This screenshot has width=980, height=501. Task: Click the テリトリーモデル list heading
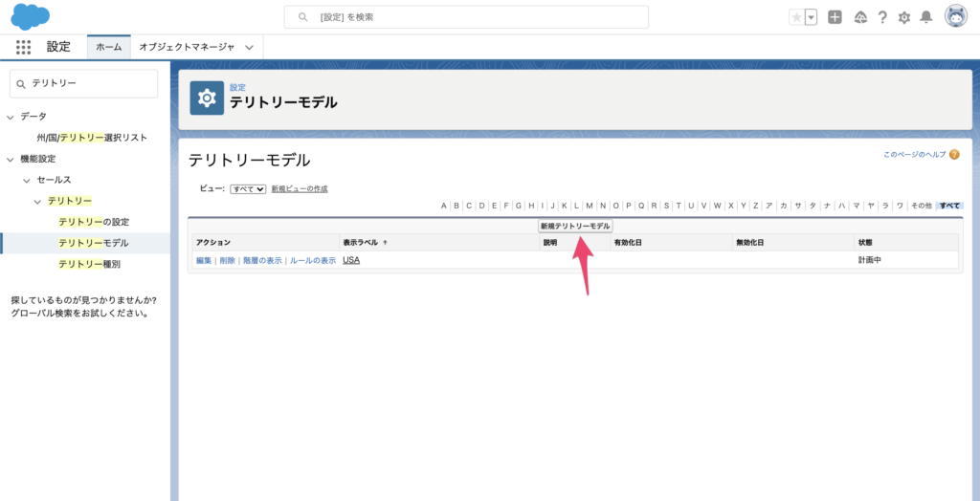[x=249, y=161]
